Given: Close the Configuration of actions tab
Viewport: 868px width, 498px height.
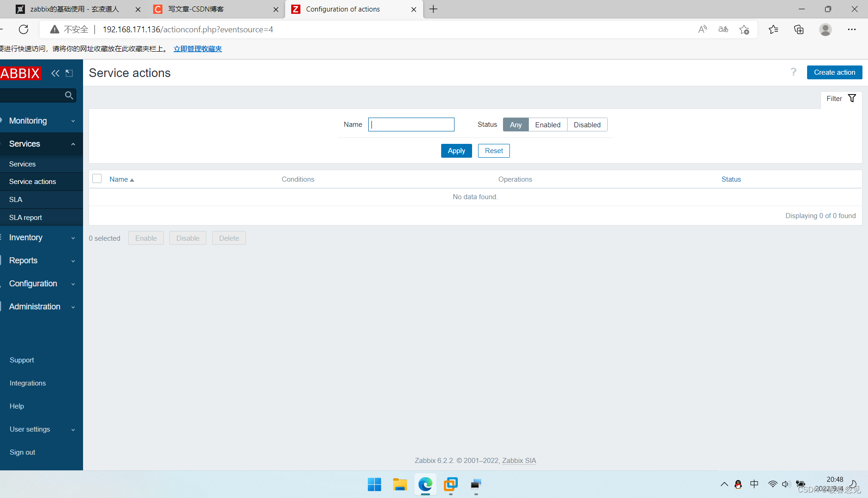Looking at the screenshot, I should pyautogui.click(x=413, y=9).
